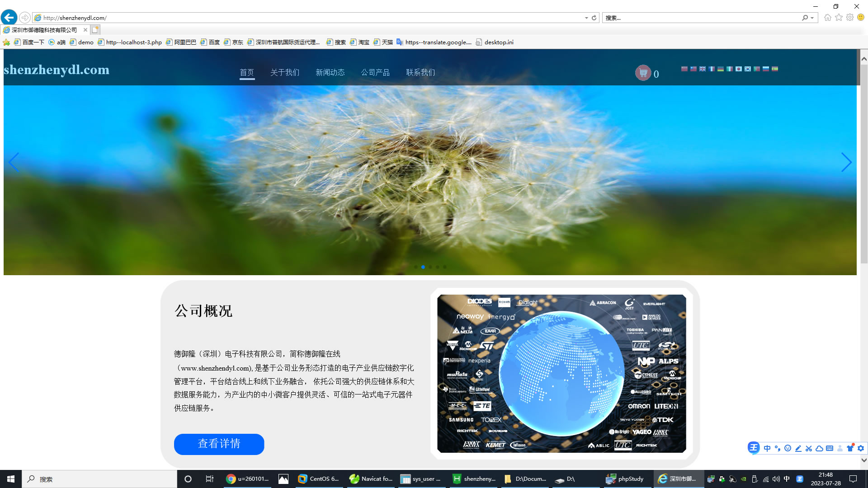Expand the address bar history dropdown
Screen dimensions: 868x488
[x=586, y=18]
